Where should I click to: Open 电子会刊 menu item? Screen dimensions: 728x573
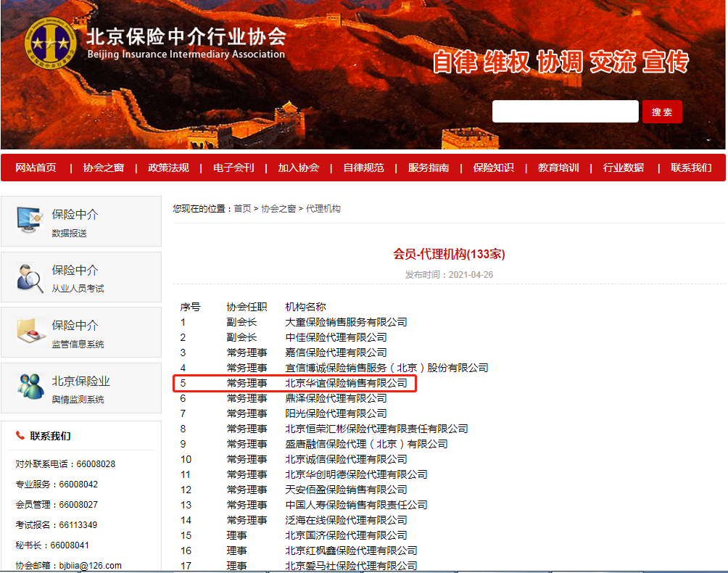pos(233,168)
